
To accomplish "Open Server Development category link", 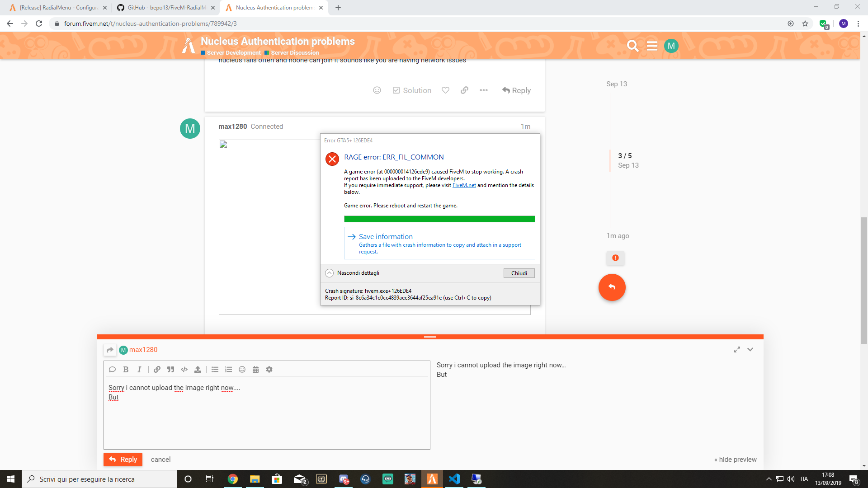I will (x=231, y=53).
